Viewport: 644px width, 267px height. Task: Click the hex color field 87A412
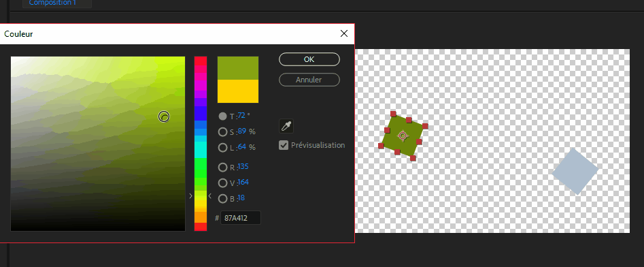click(241, 218)
